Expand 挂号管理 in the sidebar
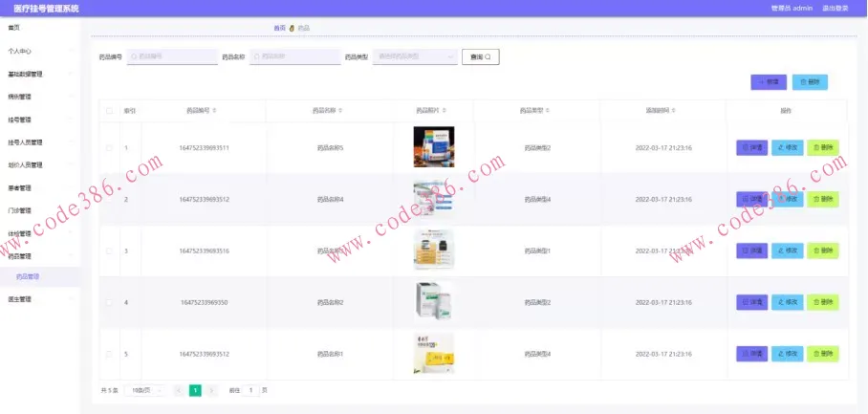Screen dimensions: 868x414 coord(40,120)
